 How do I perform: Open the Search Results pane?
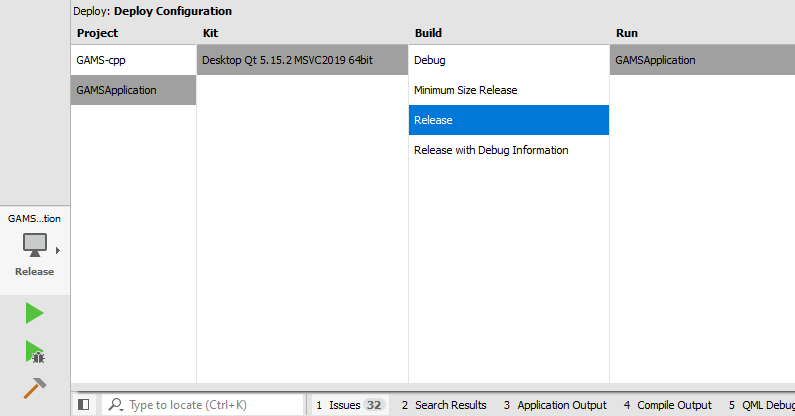(x=443, y=405)
